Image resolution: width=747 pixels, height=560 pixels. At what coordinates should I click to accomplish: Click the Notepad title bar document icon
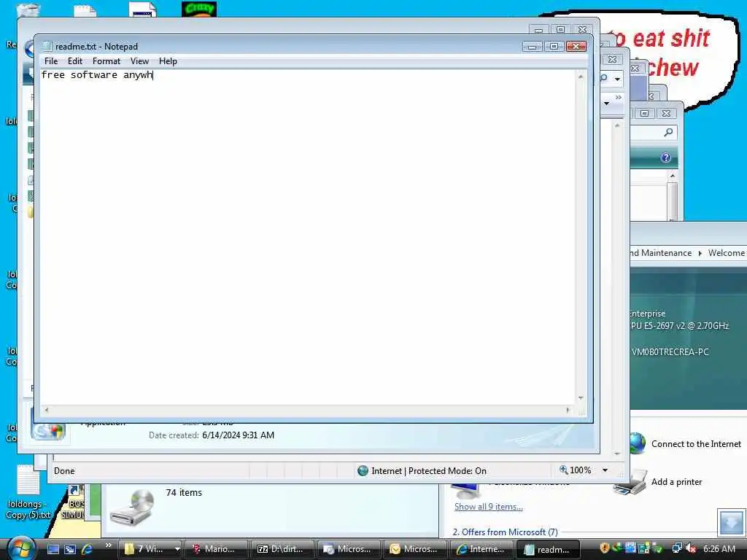pos(47,46)
